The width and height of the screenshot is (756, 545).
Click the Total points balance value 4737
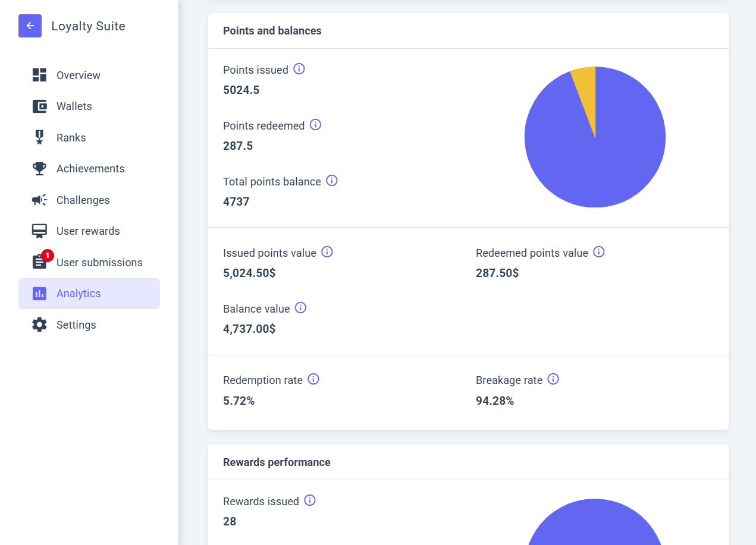click(236, 202)
